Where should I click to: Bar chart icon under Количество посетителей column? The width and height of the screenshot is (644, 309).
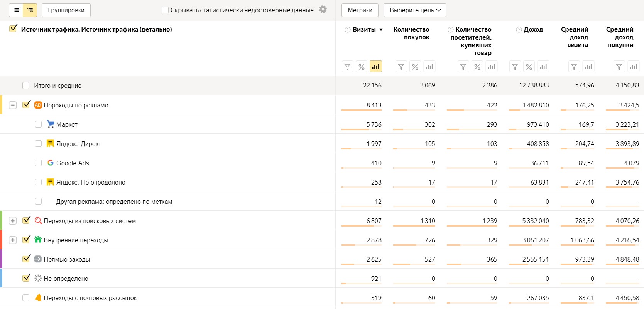coord(491,67)
